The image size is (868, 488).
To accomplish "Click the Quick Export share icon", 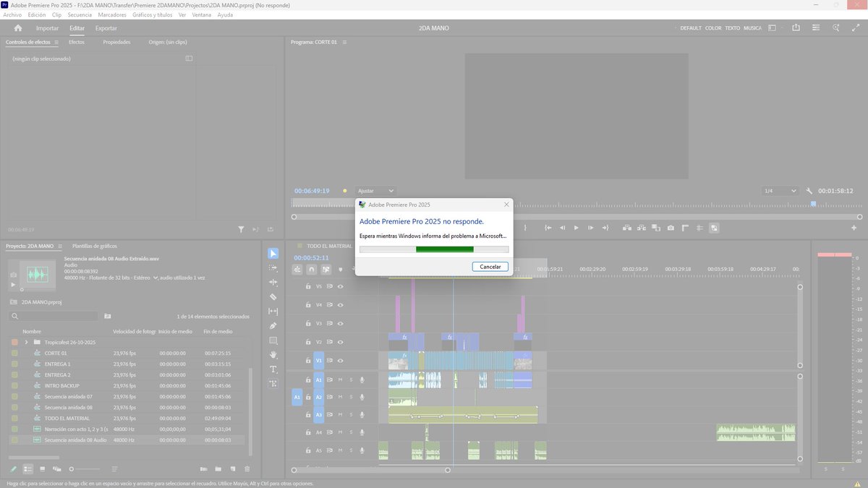I will (x=796, y=27).
